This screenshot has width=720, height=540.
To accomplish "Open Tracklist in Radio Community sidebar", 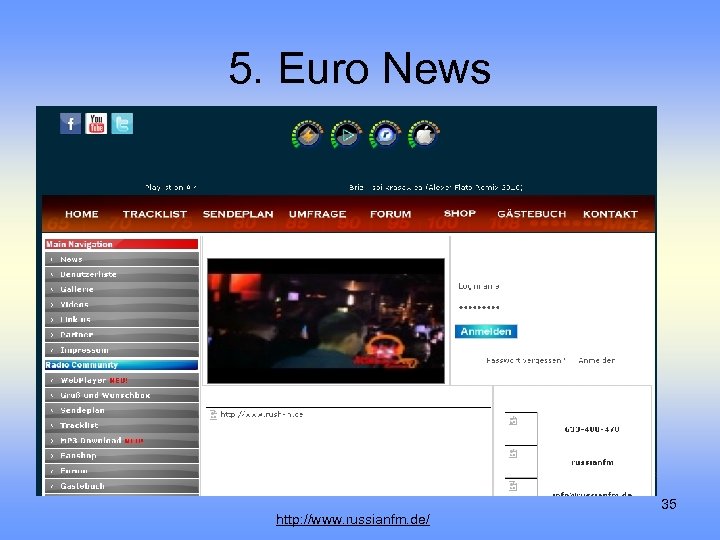I will click(x=122, y=425).
